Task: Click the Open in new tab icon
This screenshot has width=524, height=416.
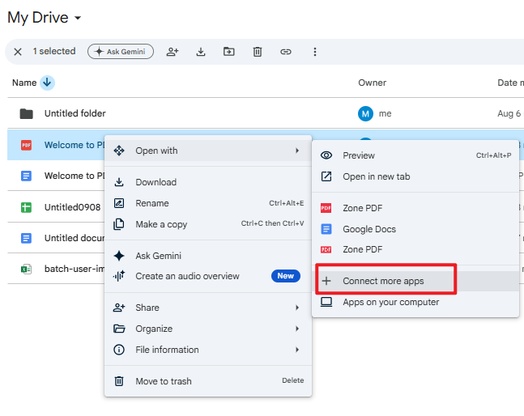Action: tap(326, 176)
